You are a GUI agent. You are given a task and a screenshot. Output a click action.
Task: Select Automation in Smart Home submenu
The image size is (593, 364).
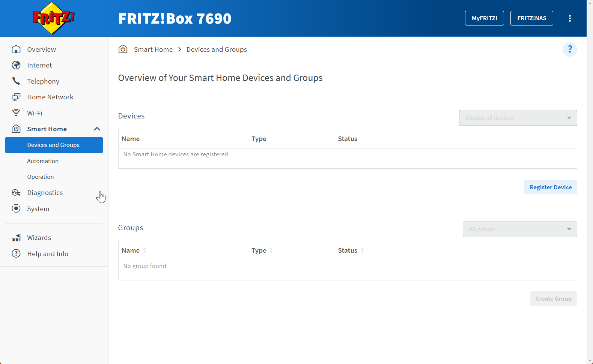[x=43, y=161]
